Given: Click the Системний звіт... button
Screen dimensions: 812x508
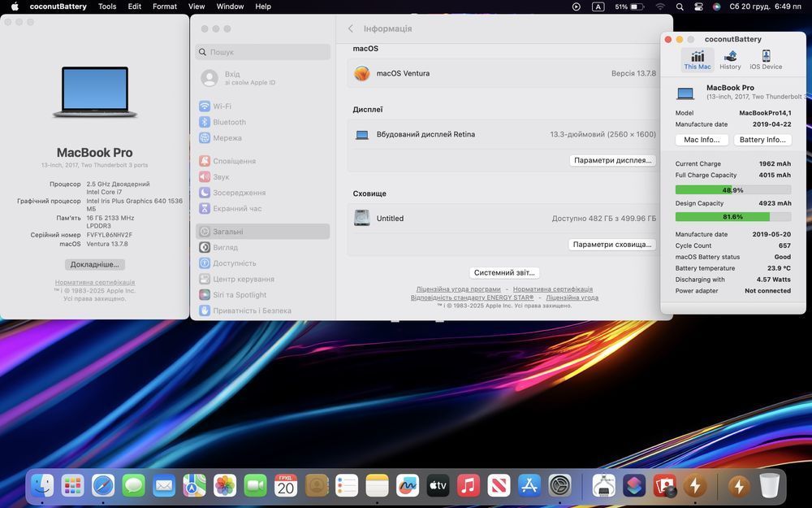Looking at the screenshot, I should coord(504,272).
